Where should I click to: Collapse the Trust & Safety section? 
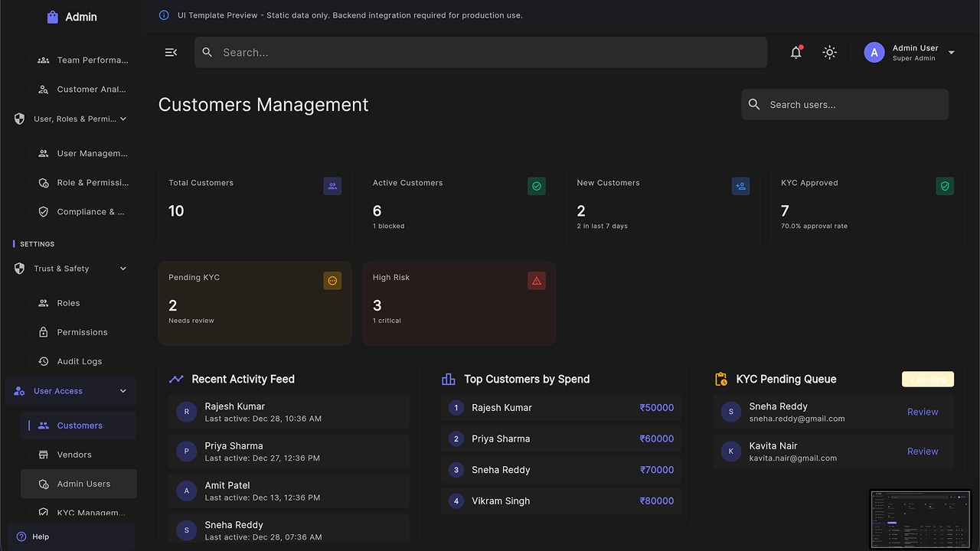click(123, 269)
